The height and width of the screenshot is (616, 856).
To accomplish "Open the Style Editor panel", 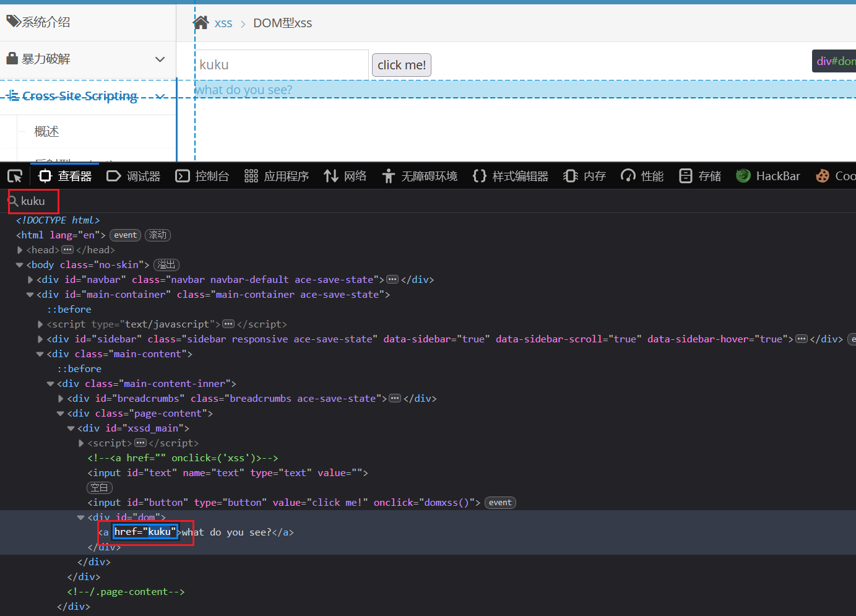I will tap(511, 176).
